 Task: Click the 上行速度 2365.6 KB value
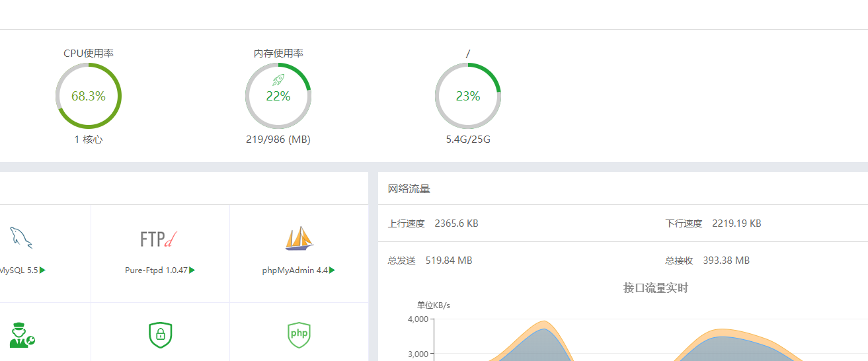456,223
